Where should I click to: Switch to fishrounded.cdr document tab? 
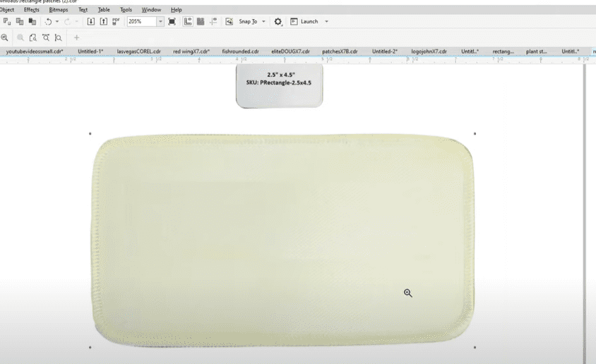point(241,51)
